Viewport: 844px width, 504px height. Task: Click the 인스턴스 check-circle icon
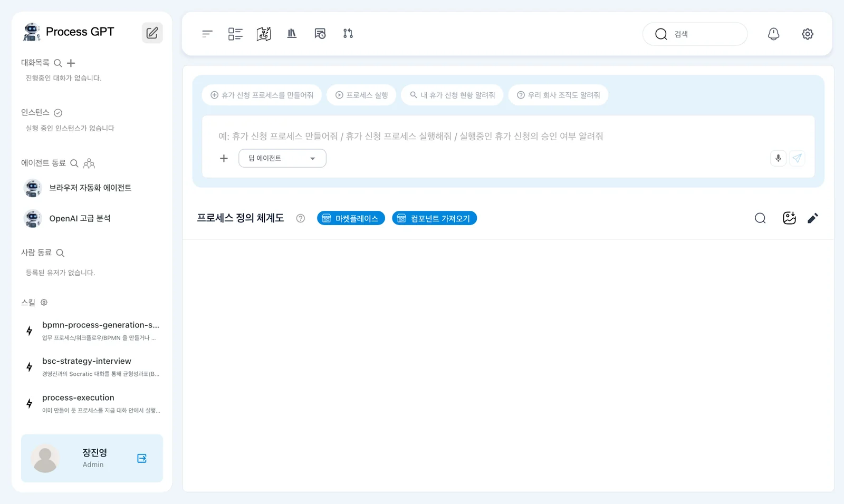pos(58,113)
